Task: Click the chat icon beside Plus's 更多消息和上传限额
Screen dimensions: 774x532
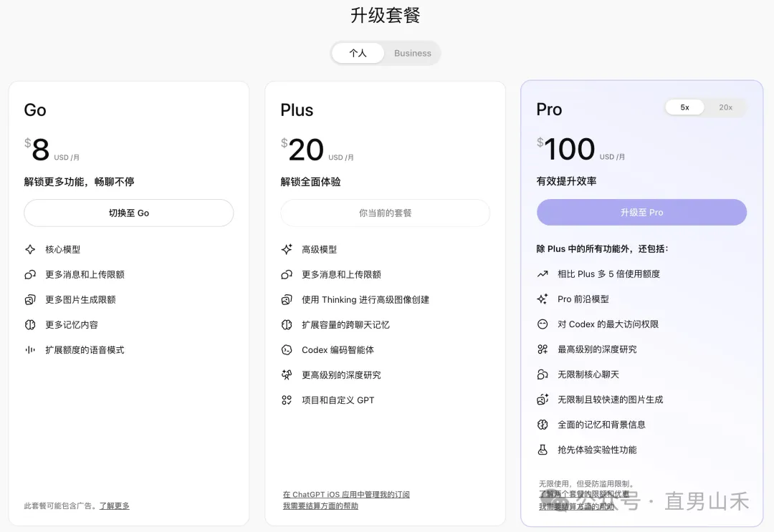Action: pyautogui.click(x=287, y=275)
